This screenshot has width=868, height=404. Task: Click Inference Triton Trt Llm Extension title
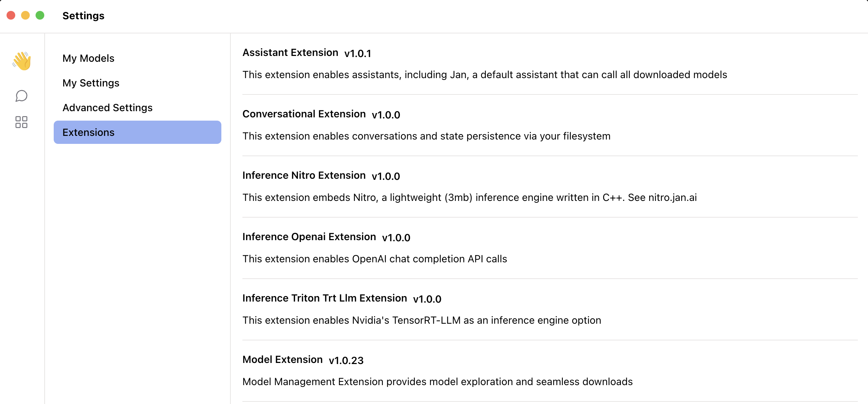coord(324,298)
